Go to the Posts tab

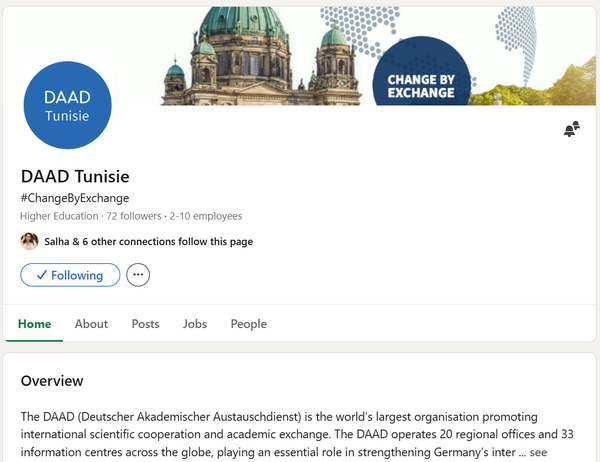click(145, 324)
